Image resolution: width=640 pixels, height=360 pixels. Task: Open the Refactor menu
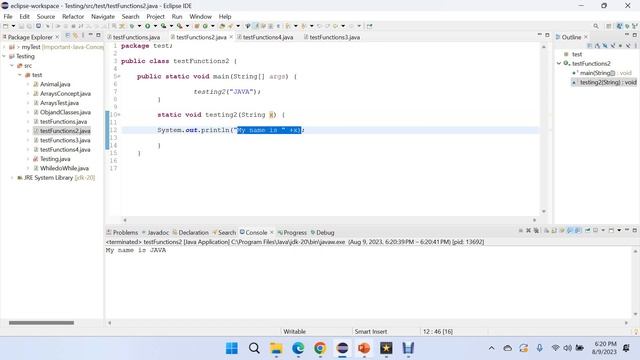pos(73,16)
